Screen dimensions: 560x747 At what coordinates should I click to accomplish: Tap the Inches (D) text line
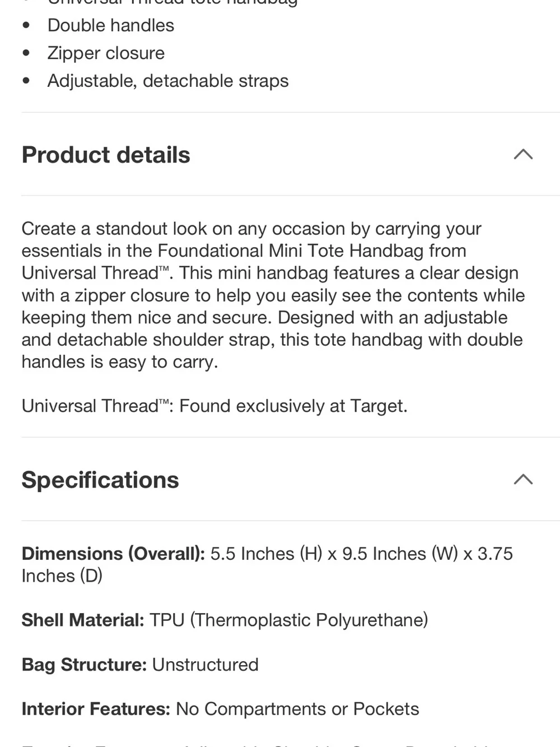tap(62, 576)
